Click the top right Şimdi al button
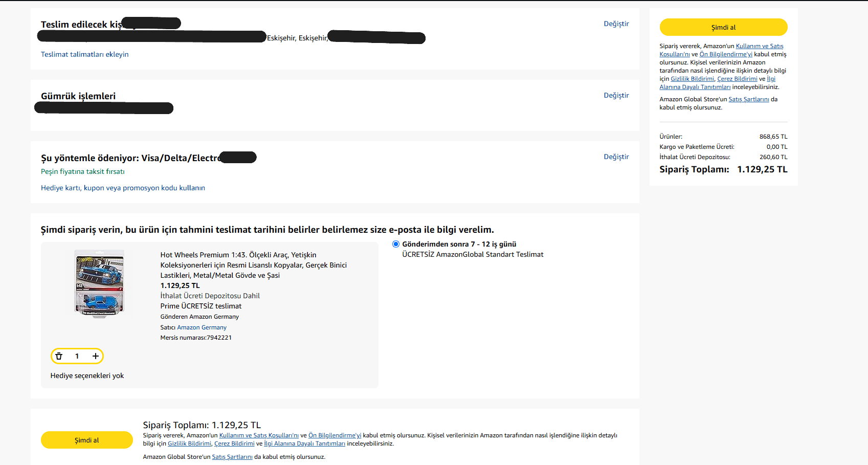Viewport: 868px width, 465px height. click(723, 27)
